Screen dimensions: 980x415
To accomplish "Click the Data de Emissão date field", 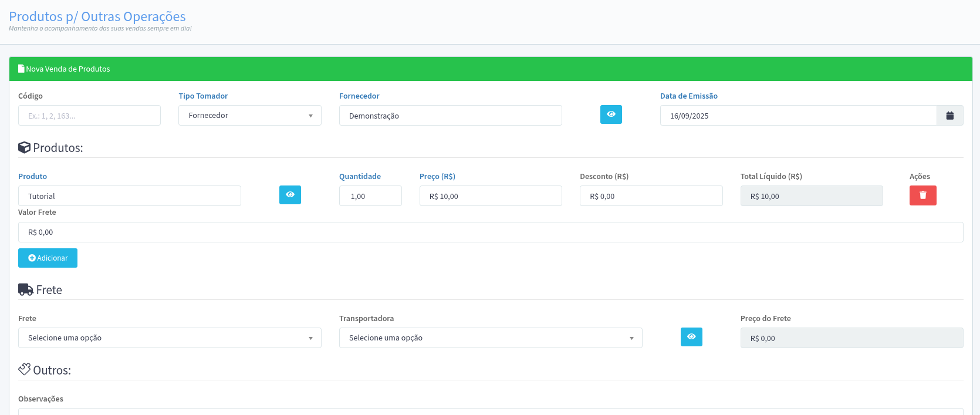I will click(x=798, y=116).
